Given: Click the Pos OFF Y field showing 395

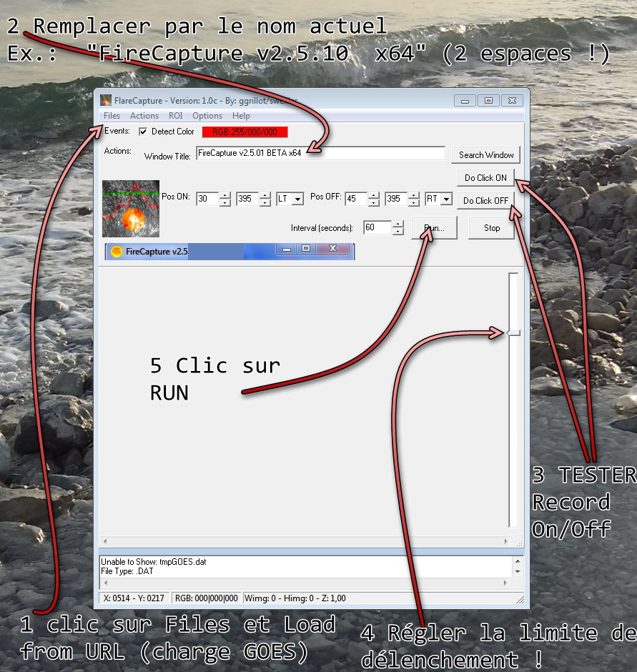Looking at the screenshot, I should point(396,199).
